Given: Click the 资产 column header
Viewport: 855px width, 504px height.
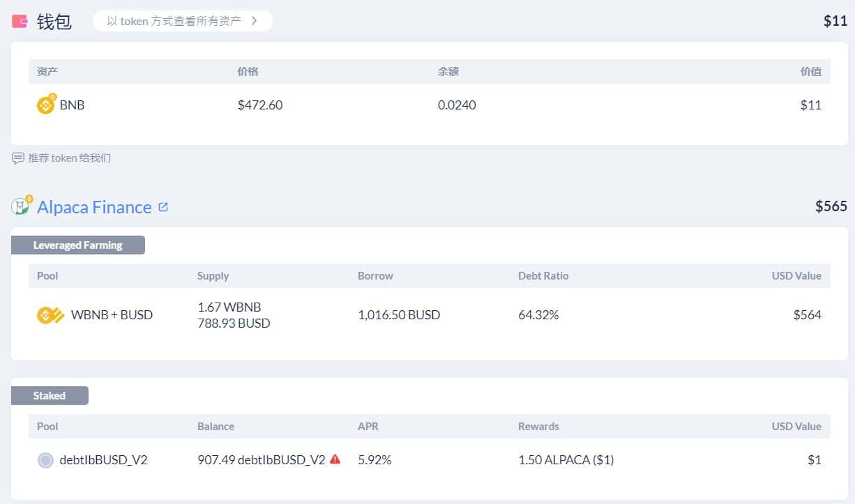Looking at the screenshot, I should (x=47, y=71).
